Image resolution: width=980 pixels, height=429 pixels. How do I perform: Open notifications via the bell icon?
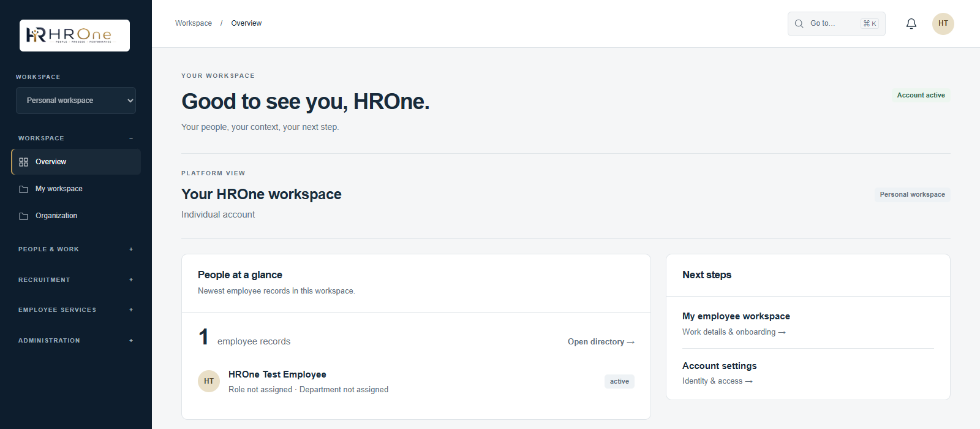coord(911,24)
